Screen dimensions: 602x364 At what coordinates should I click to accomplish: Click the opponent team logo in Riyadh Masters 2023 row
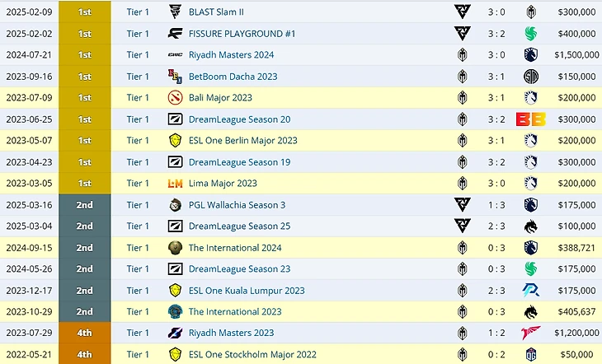click(x=530, y=334)
